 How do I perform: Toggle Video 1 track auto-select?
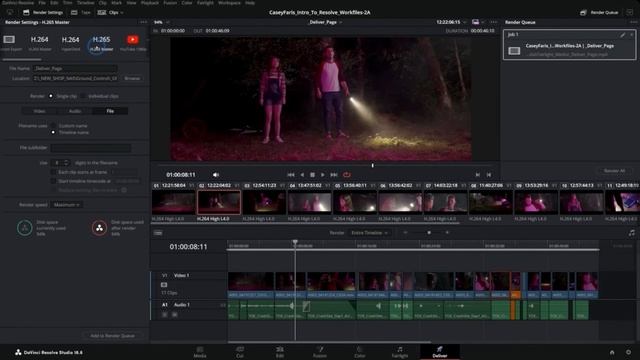point(164,284)
